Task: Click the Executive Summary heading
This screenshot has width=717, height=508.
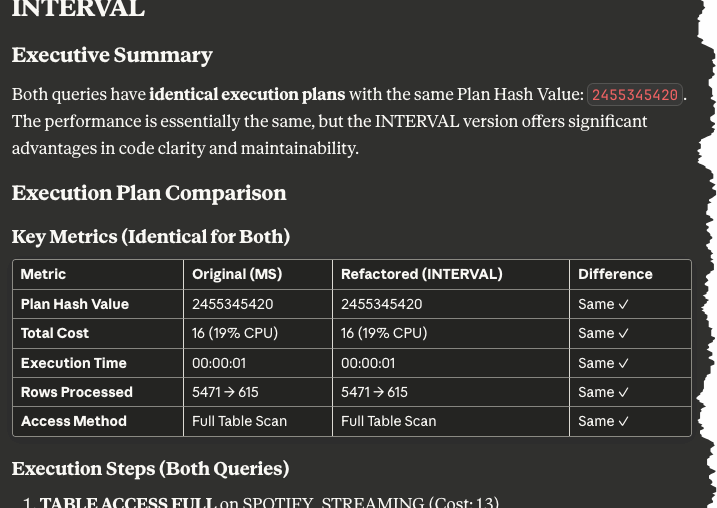Action: tap(112, 55)
